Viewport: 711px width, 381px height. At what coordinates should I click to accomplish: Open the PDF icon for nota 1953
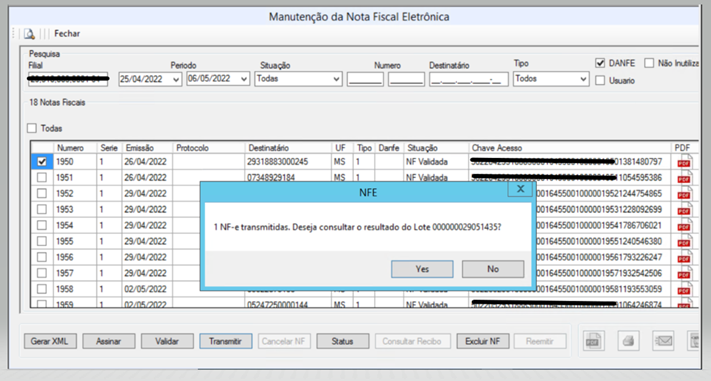pos(683,210)
